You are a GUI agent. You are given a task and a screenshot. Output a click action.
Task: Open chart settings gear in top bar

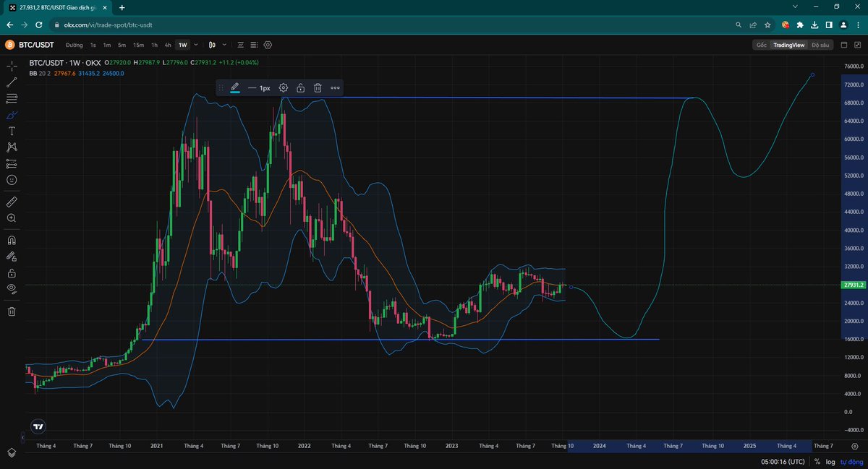[268, 45]
